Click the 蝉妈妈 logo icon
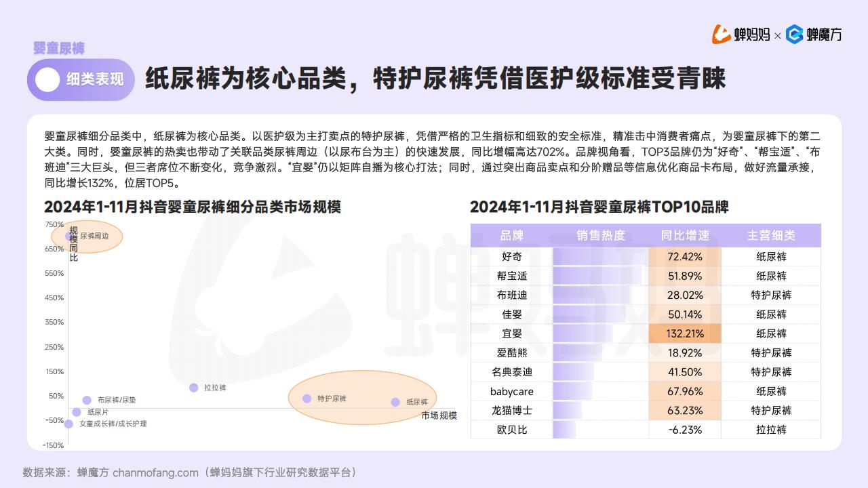 722,34
